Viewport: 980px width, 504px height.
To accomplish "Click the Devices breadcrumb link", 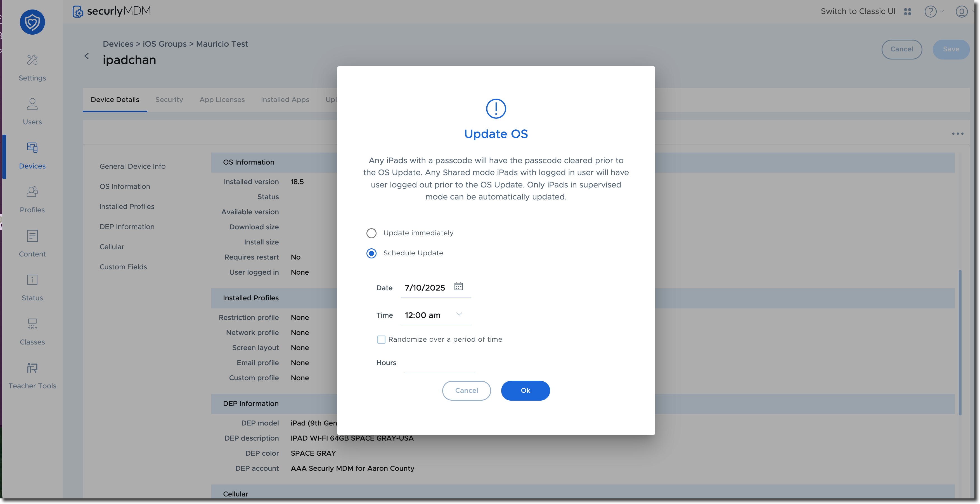I will point(118,44).
